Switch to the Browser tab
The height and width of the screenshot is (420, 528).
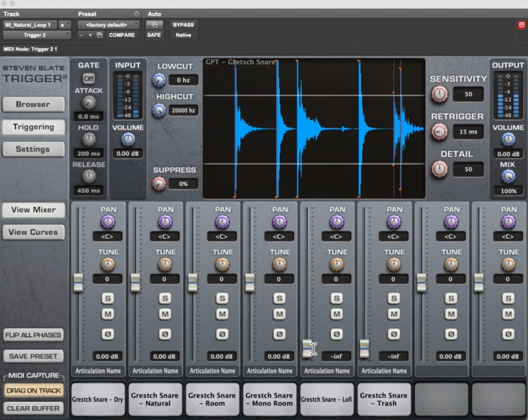click(x=33, y=104)
